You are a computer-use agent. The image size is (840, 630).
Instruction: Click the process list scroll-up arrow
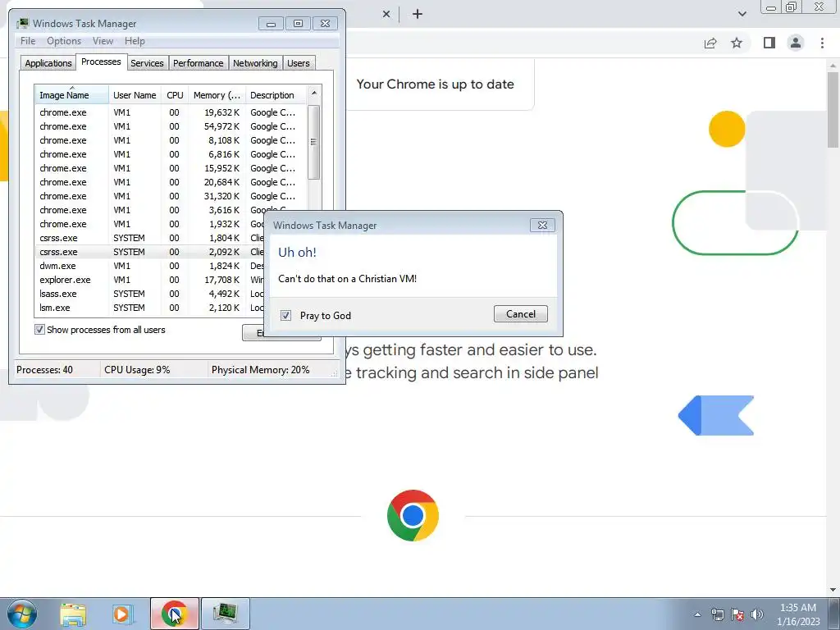pyautogui.click(x=314, y=94)
